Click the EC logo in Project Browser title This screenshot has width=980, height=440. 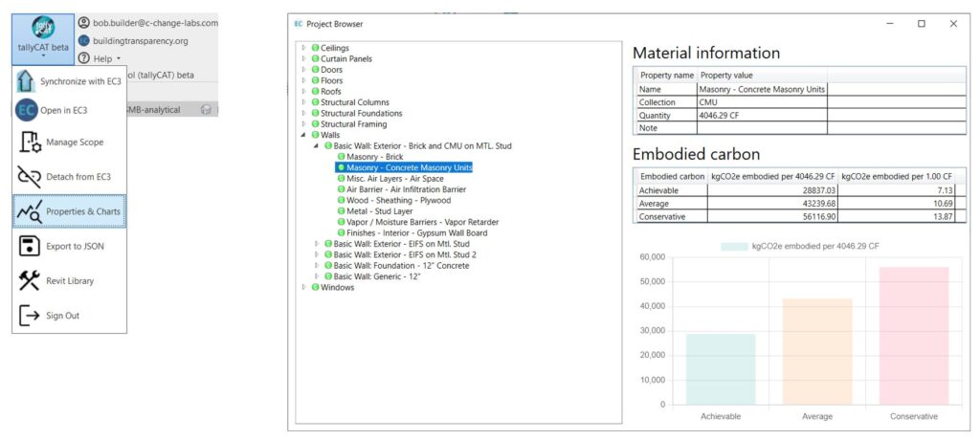tap(299, 24)
